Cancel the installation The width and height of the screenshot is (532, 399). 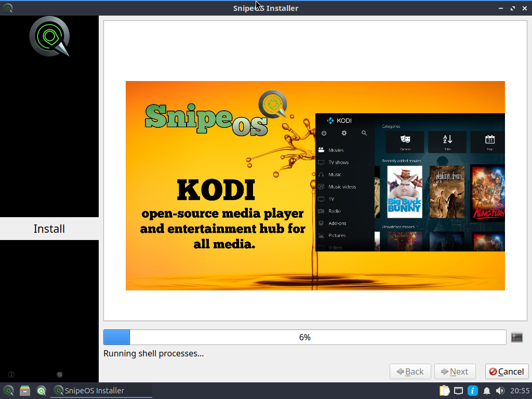click(507, 371)
